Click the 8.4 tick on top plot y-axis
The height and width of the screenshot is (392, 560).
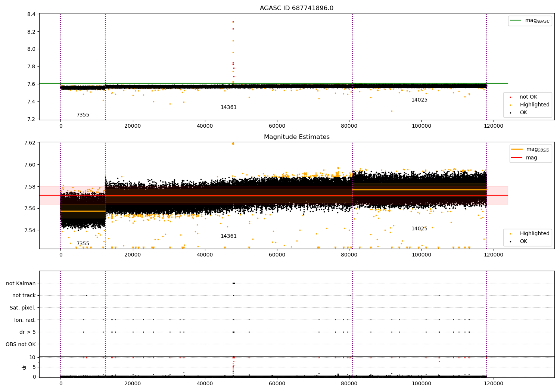31,14
